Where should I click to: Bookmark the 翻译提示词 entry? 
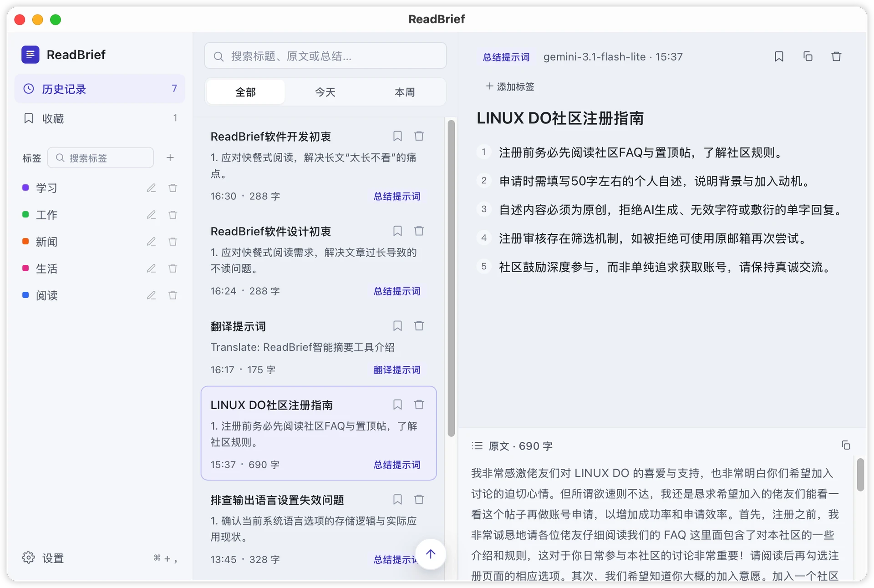(397, 326)
